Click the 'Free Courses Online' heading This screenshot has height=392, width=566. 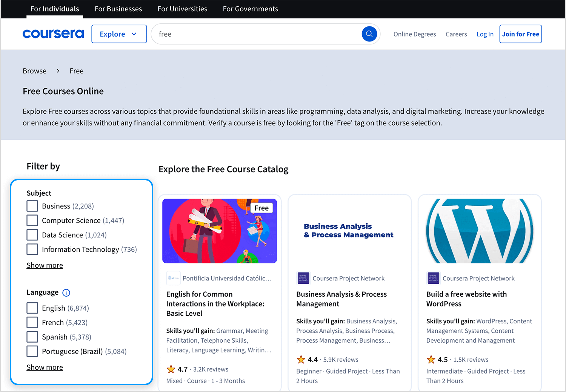[x=63, y=91]
